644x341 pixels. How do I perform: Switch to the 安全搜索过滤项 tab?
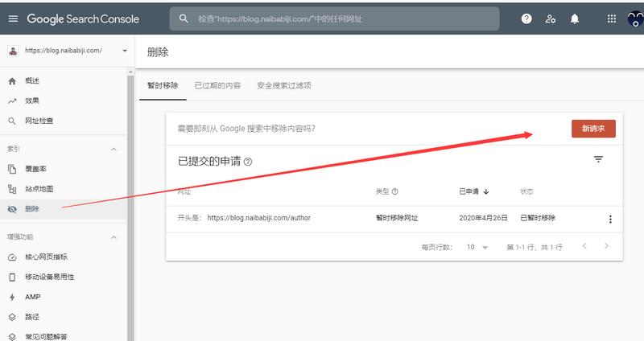284,85
